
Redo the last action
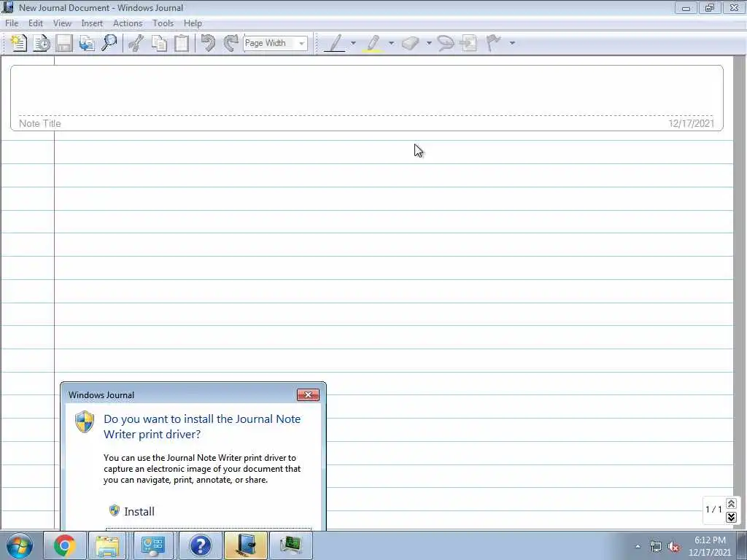tap(231, 43)
